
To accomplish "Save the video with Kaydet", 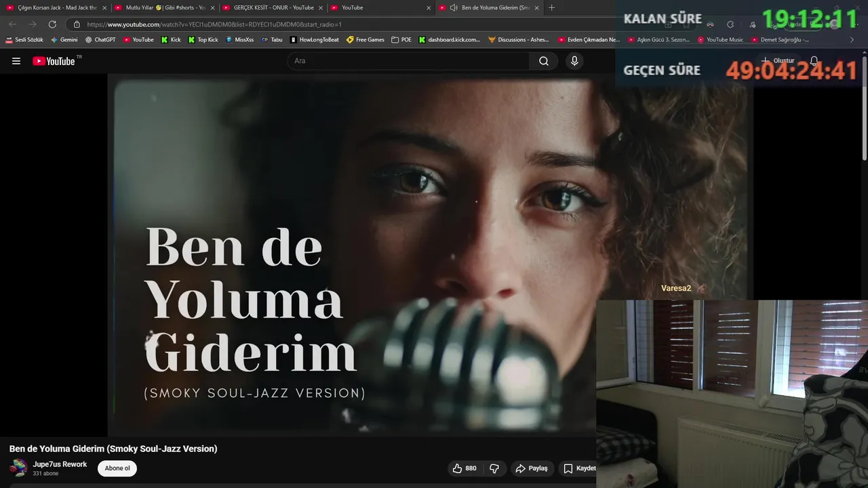I will pyautogui.click(x=579, y=468).
